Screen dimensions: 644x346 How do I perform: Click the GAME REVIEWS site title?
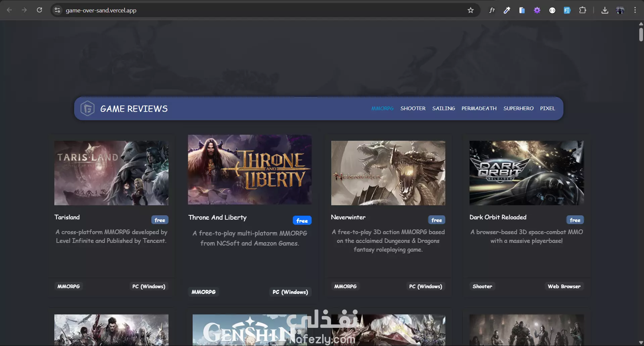[x=134, y=109]
